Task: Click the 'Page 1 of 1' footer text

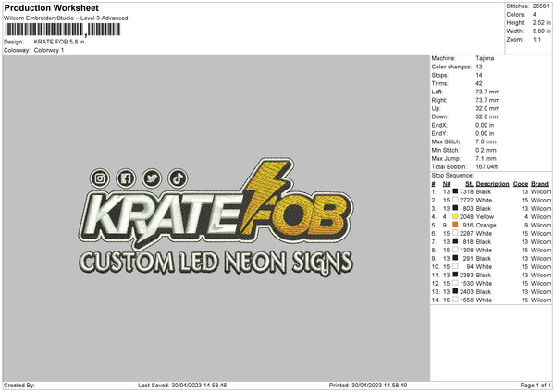Action: [536, 386]
